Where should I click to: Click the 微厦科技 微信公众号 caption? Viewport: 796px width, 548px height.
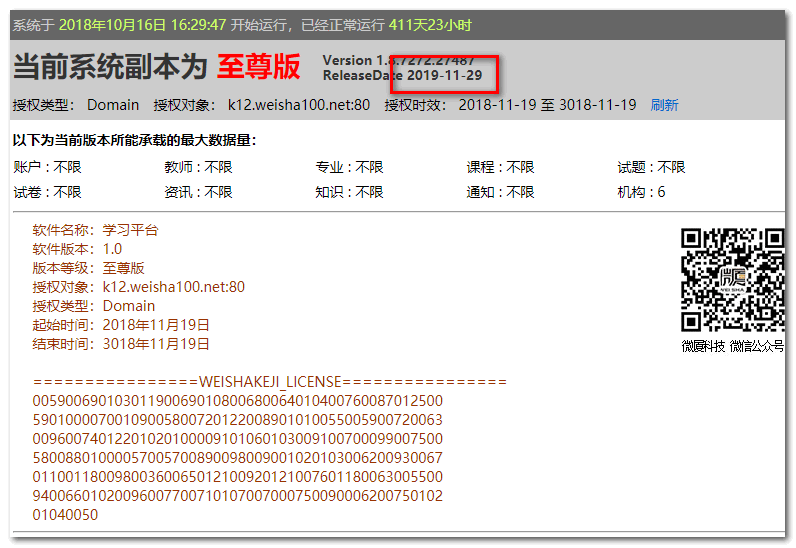coord(732,346)
